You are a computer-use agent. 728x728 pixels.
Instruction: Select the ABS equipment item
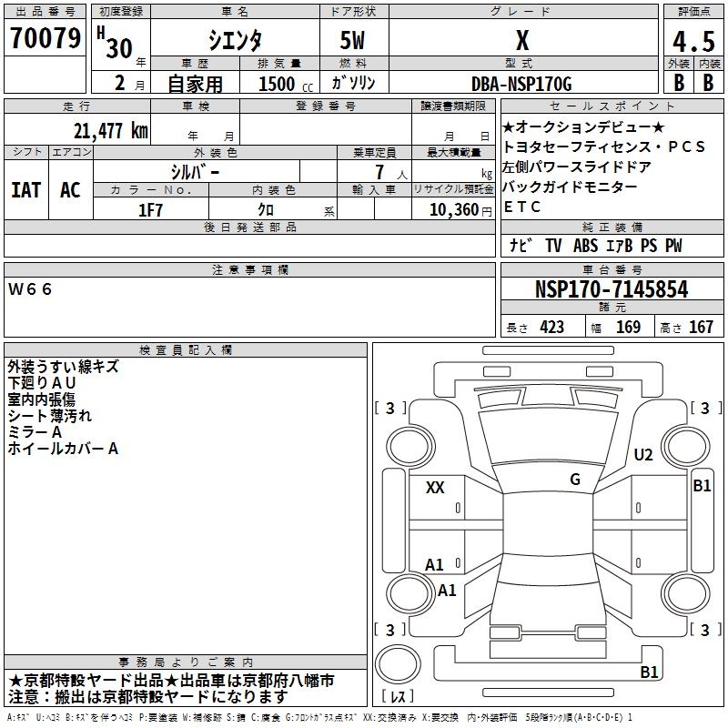pos(585,245)
